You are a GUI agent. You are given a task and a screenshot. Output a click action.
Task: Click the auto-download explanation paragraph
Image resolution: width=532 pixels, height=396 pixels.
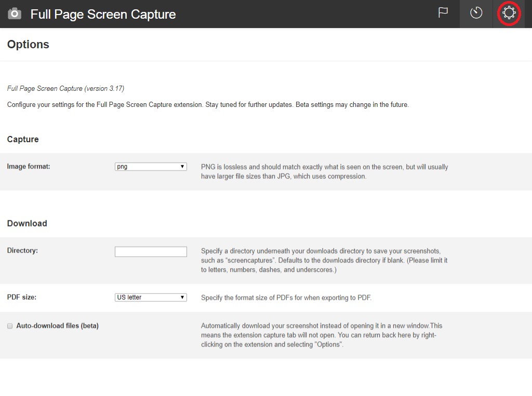[x=321, y=335]
